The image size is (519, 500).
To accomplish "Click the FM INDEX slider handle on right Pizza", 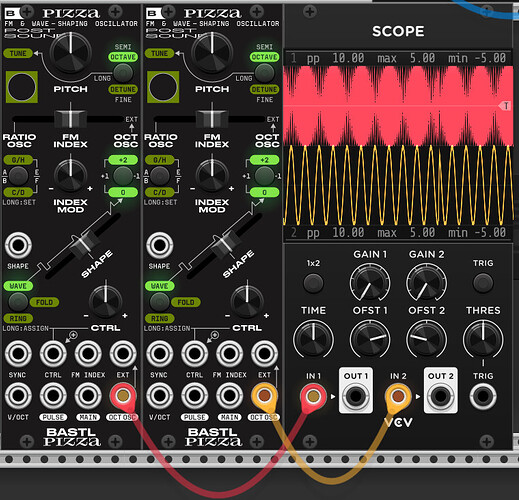I will pyautogui.click(x=212, y=118).
